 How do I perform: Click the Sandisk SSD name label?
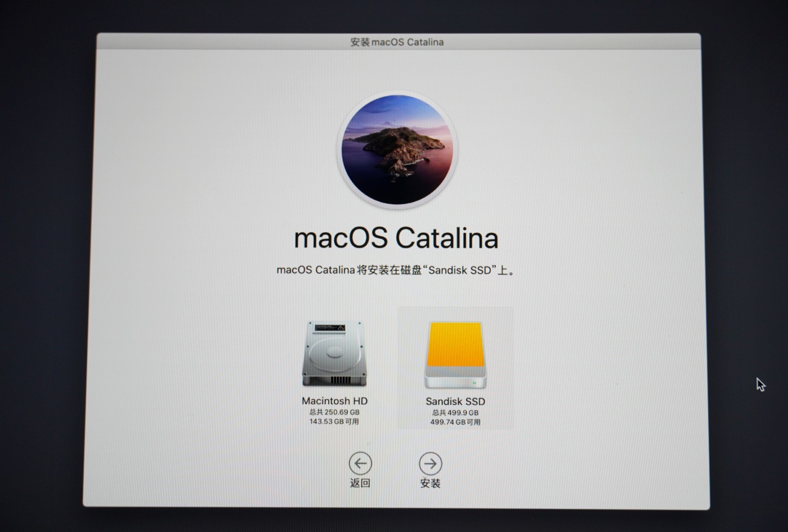[455, 402]
